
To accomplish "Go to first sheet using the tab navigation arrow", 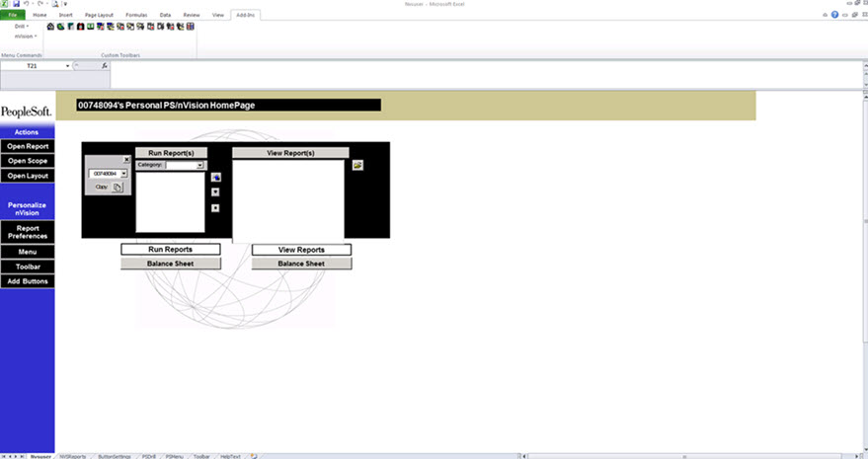I will click(x=3, y=456).
